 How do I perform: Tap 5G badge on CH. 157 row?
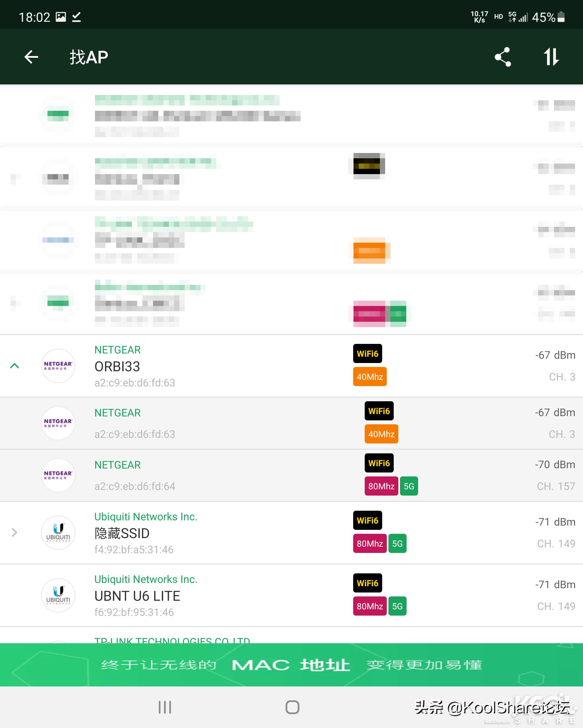click(x=409, y=486)
